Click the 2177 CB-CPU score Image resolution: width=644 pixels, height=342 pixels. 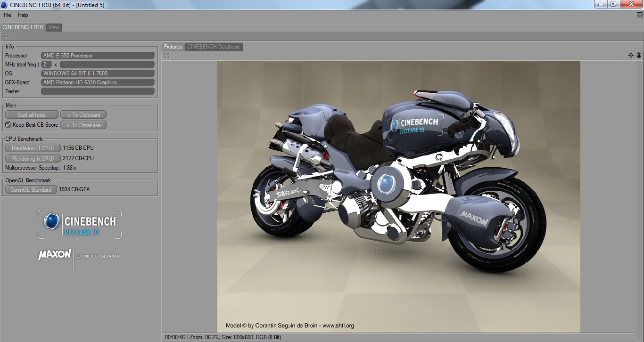(x=78, y=158)
